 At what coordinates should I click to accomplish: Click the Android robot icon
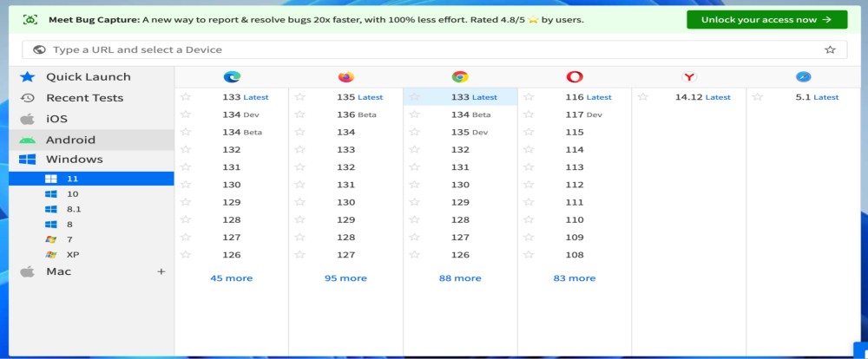[27, 140]
